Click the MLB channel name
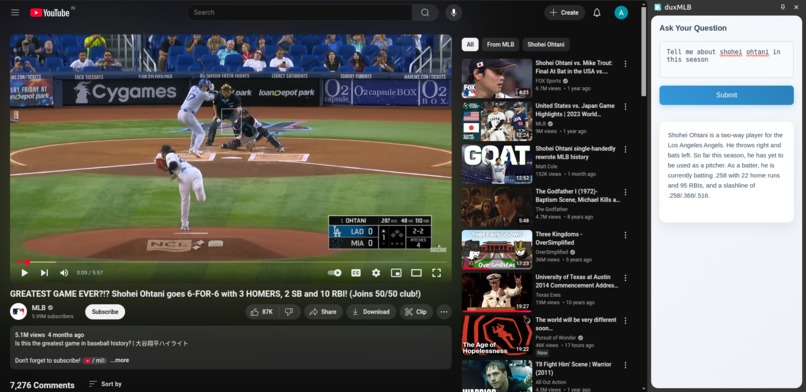This screenshot has height=392, width=806. pos(39,308)
